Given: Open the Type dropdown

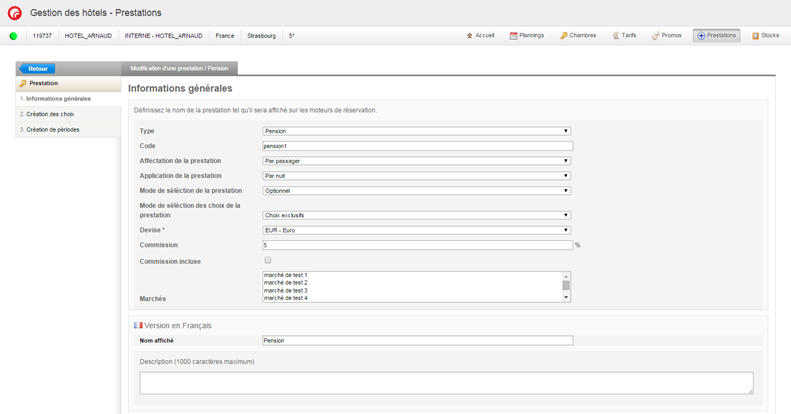Looking at the screenshot, I should [x=416, y=131].
